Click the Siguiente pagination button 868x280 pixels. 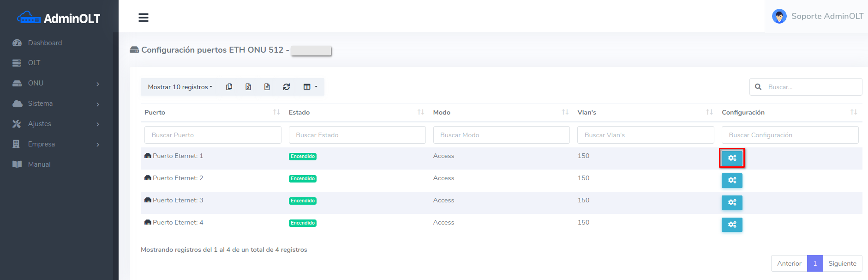(842, 263)
